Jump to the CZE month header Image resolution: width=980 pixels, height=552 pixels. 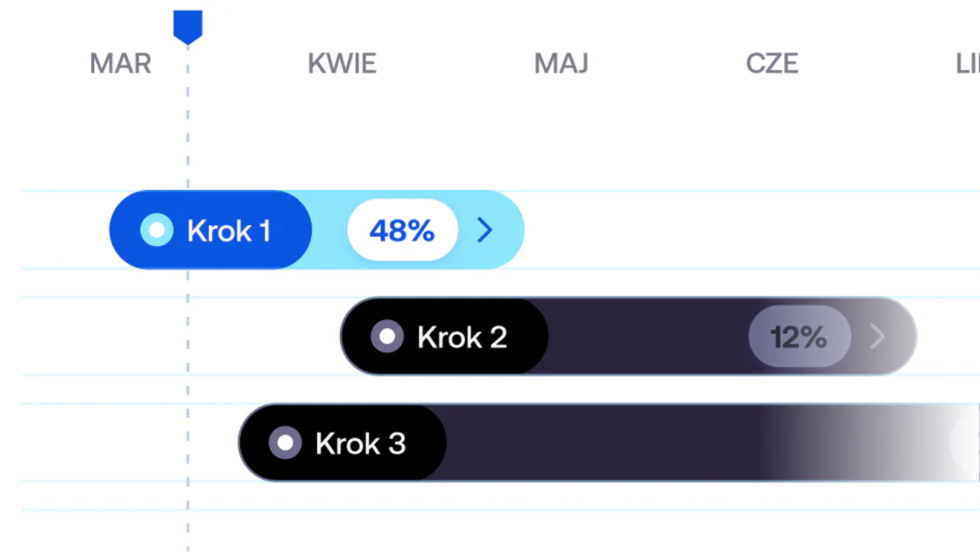(772, 64)
